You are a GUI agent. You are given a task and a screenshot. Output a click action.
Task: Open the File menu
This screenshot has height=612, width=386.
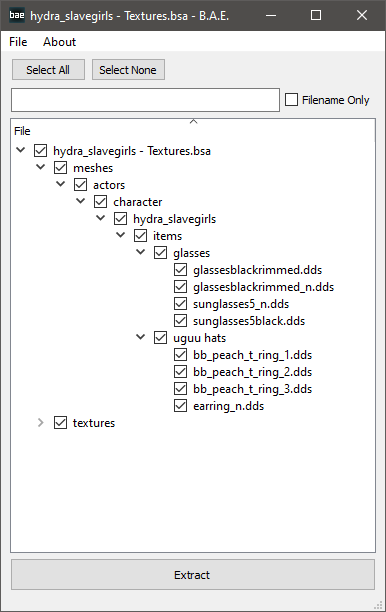tap(18, 42)
